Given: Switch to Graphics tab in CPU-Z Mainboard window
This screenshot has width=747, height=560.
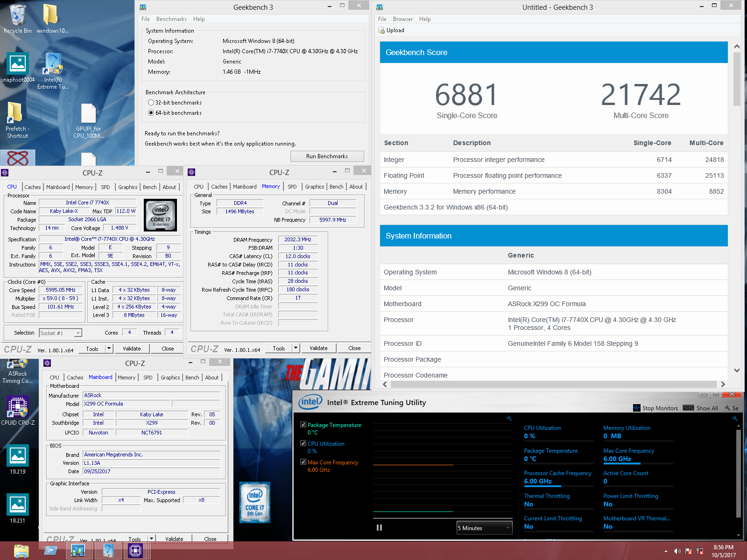Looking at the screenshot, I should tap(170, 378).
